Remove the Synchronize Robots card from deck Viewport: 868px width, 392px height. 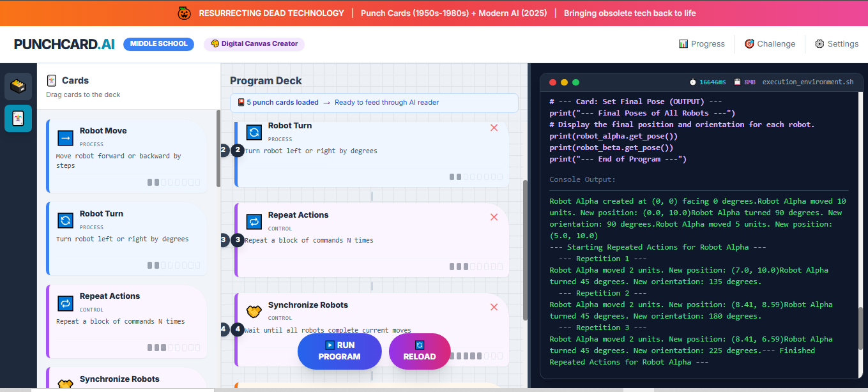click(494, 307)
